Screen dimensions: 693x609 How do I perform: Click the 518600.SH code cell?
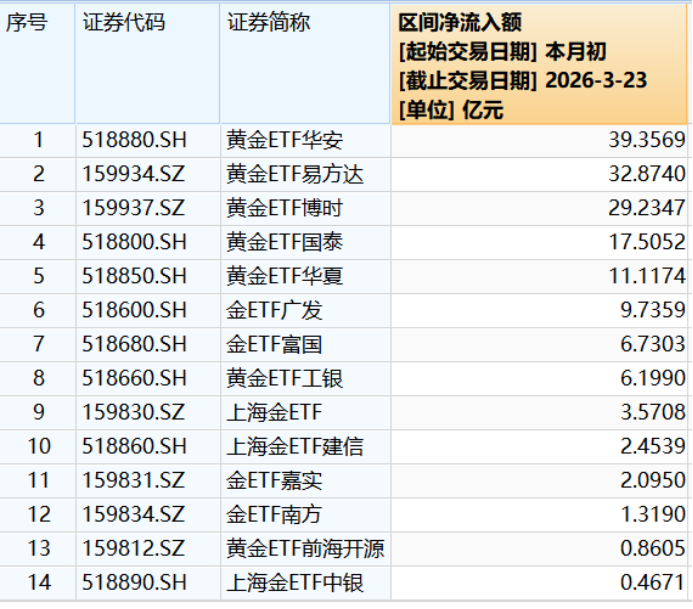[134, 310]
